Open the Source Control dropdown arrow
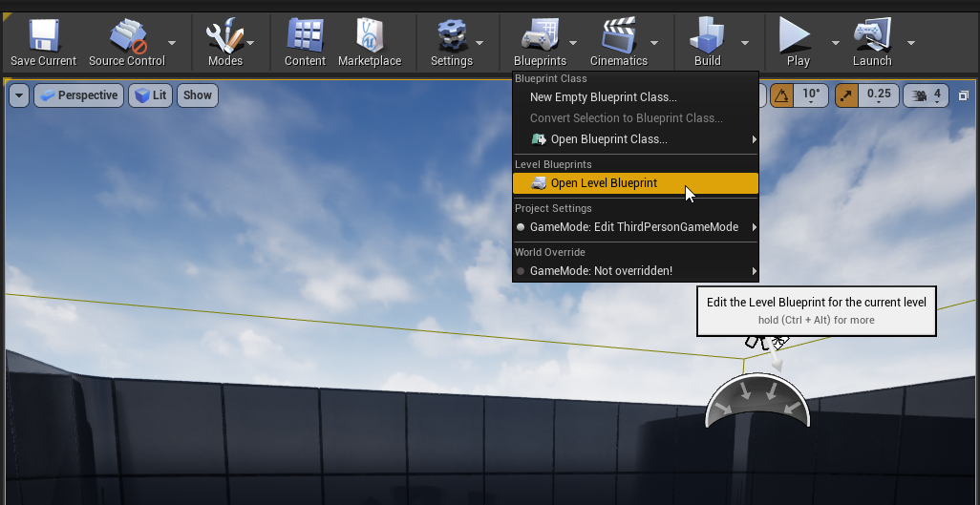980x505 pixels. click(x=172, y=43)
